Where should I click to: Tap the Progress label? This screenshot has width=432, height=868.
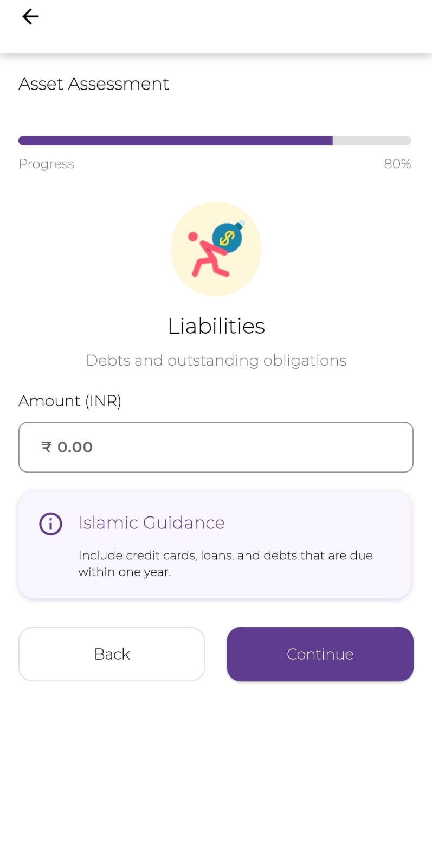[46, 164]
